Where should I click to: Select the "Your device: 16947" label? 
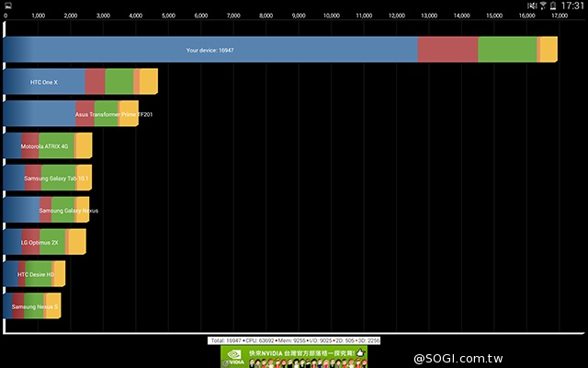[210, 51]
